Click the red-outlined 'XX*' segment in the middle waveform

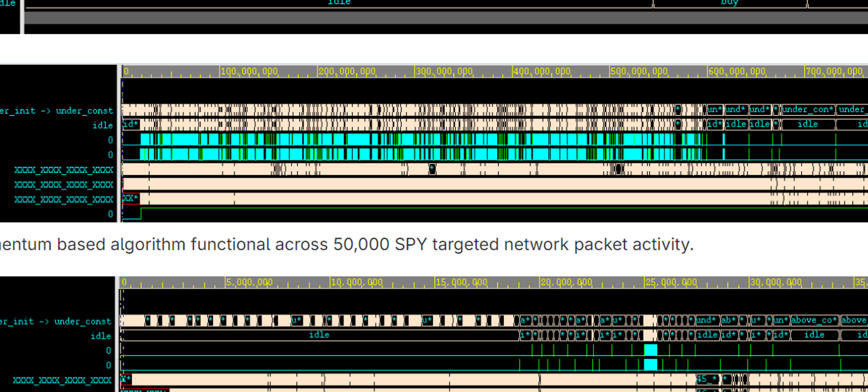coord(131,198)
